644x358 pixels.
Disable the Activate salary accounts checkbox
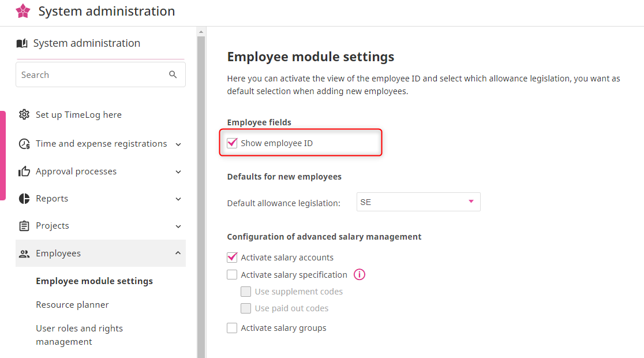coord(232,258)
